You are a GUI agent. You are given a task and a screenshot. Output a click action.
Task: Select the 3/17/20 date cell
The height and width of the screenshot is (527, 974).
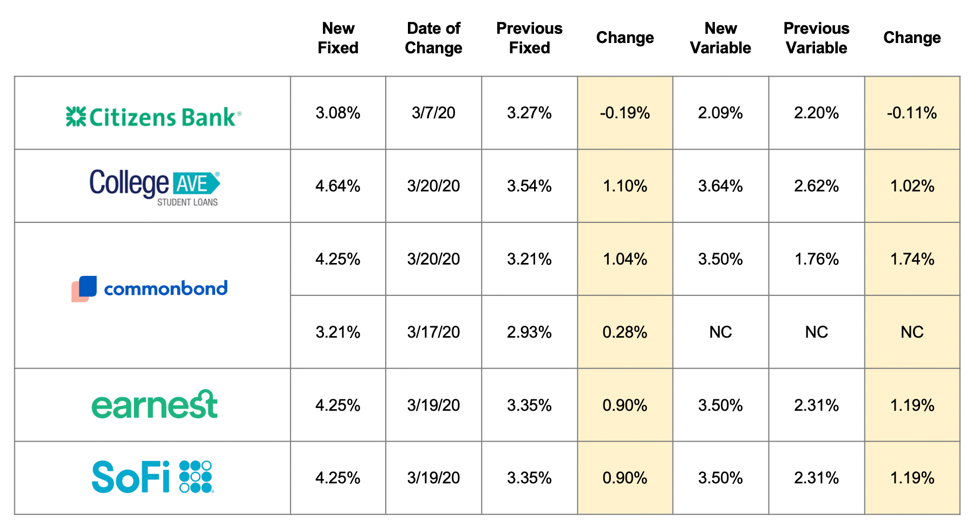pyautogui.click(x=433, y=332)
